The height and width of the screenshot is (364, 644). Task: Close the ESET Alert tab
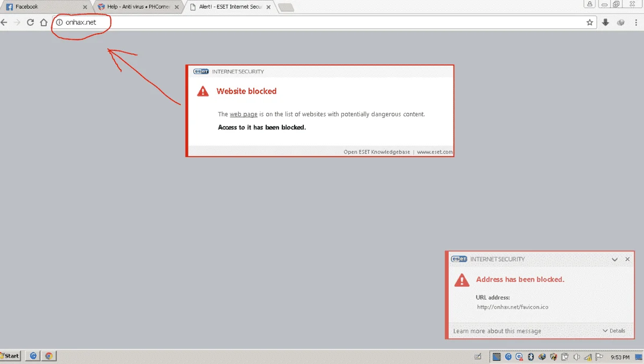(x=268, y=8)
